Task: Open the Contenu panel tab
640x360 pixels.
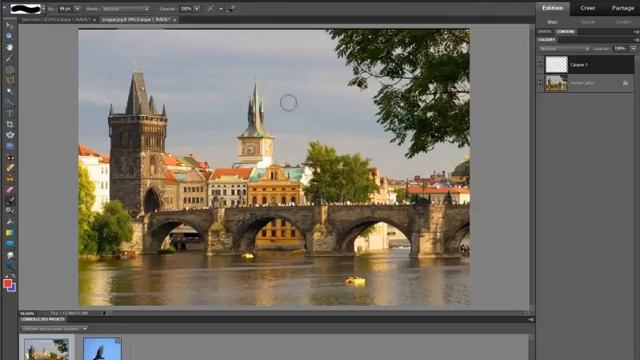Action: (566, 31)
